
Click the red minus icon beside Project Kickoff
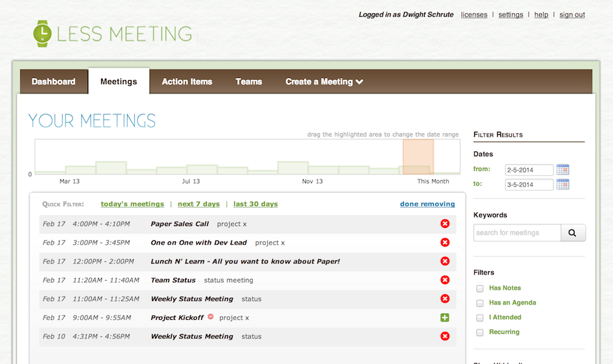pyautogui.click(x=211, y=317)
